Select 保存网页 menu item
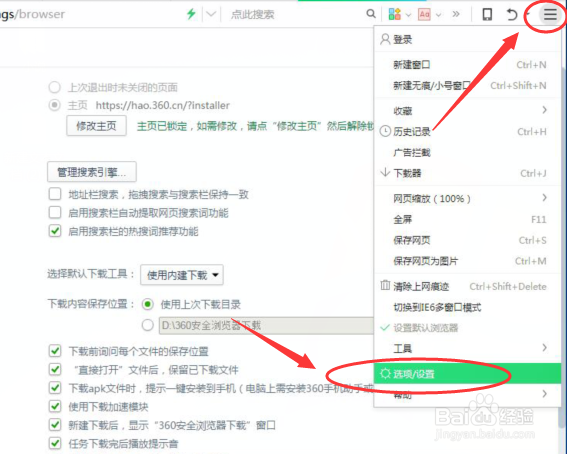Viewport: 567px width, 454px height. coord(468,240)
